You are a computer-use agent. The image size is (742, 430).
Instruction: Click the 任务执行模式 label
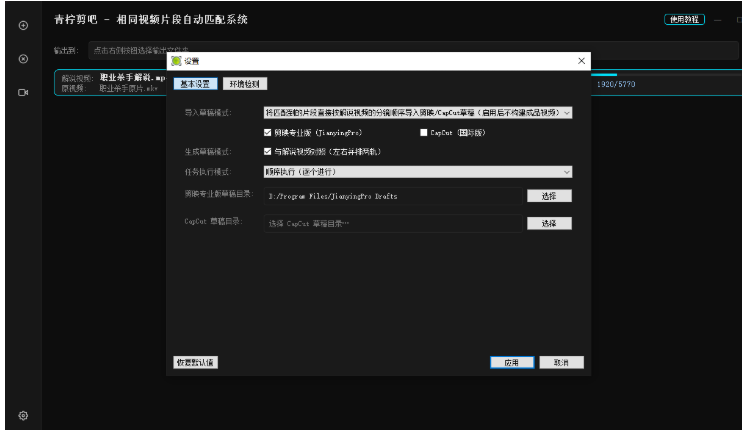tap(208, 172)
